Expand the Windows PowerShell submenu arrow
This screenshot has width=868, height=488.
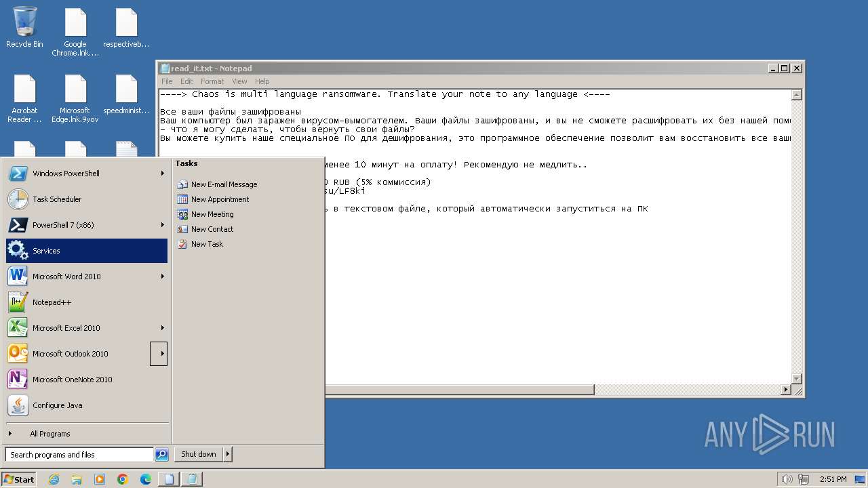[x=162, y=174]
